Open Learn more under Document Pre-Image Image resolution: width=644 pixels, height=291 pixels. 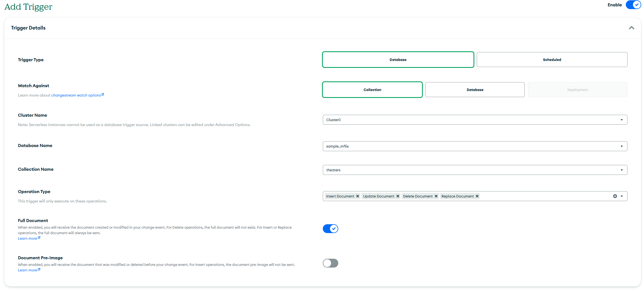[x=27, y=270]
